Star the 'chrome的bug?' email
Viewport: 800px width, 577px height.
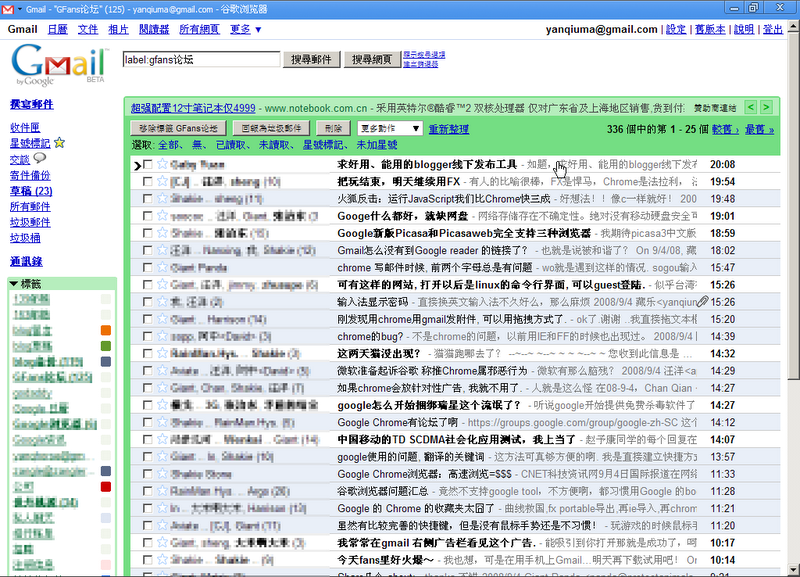point(162,336)
